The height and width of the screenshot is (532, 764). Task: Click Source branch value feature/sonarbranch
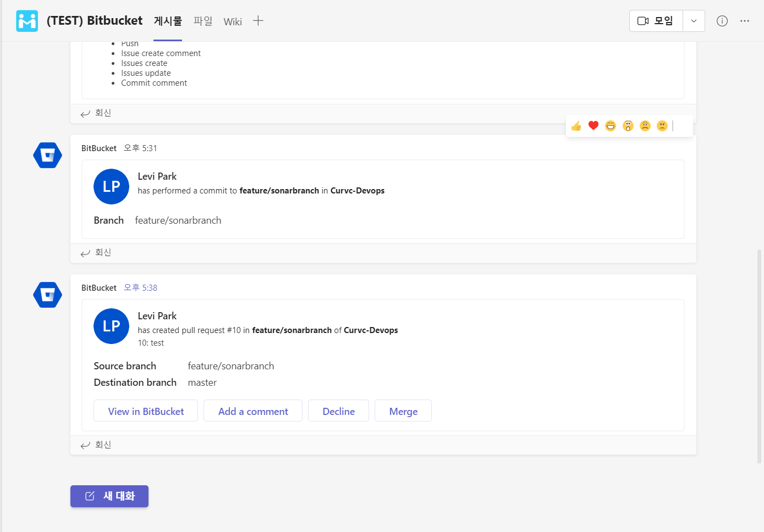(231, 366)
